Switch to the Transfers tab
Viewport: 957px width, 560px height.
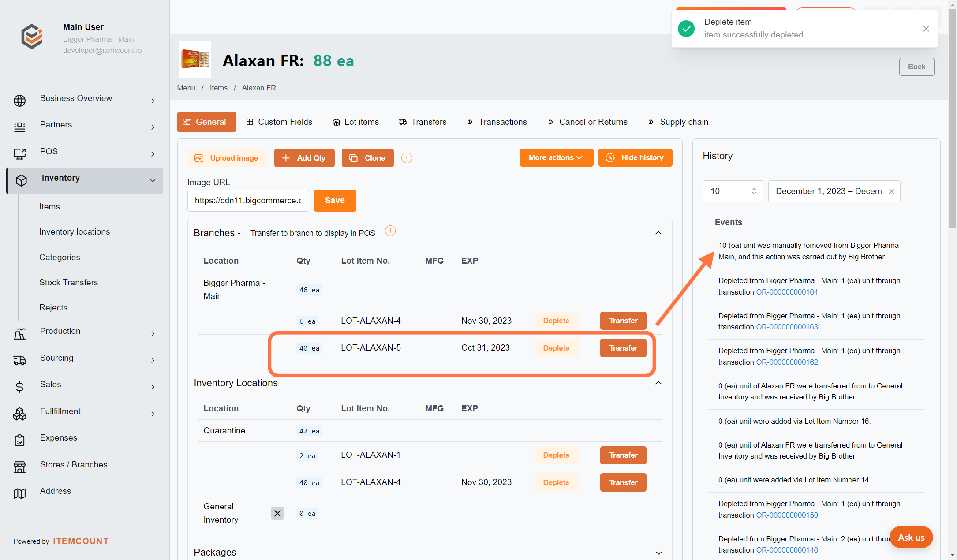click(x=422, y=122)
